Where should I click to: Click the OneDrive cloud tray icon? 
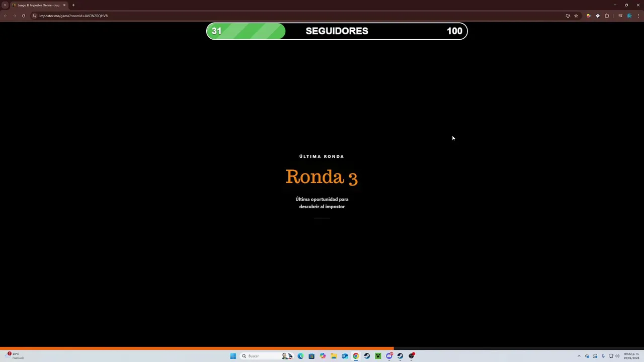click(x=587, y=356)
